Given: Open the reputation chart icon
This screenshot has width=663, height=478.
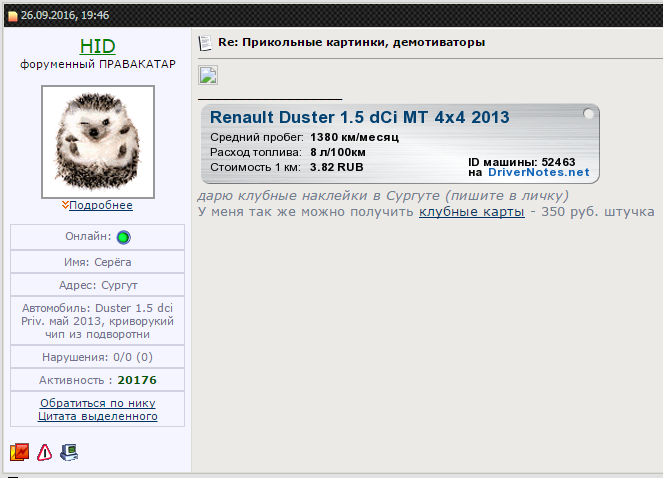Looking at the screenshot, I should [x=19, y=452].
